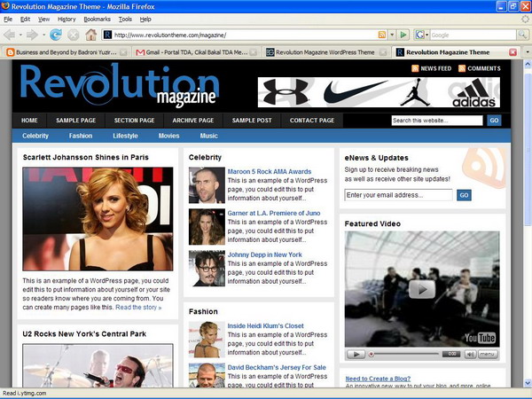
Task: Click the Jordan Jumpman logo in banner
Action: tap(415, 92)
